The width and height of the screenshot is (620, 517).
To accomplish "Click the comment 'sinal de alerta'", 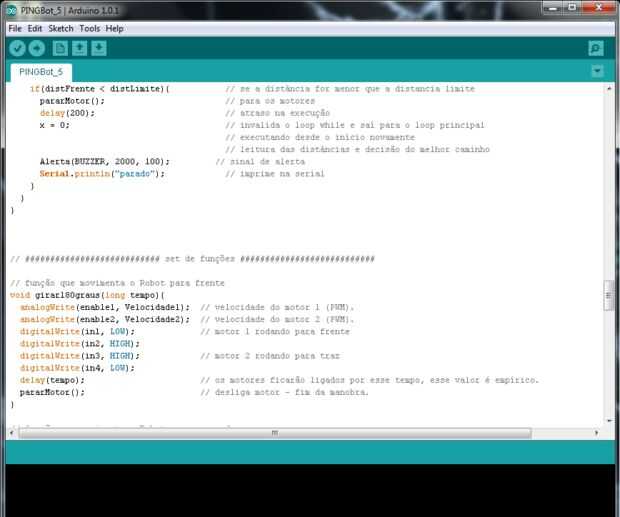I will click(x=260, y=161).
